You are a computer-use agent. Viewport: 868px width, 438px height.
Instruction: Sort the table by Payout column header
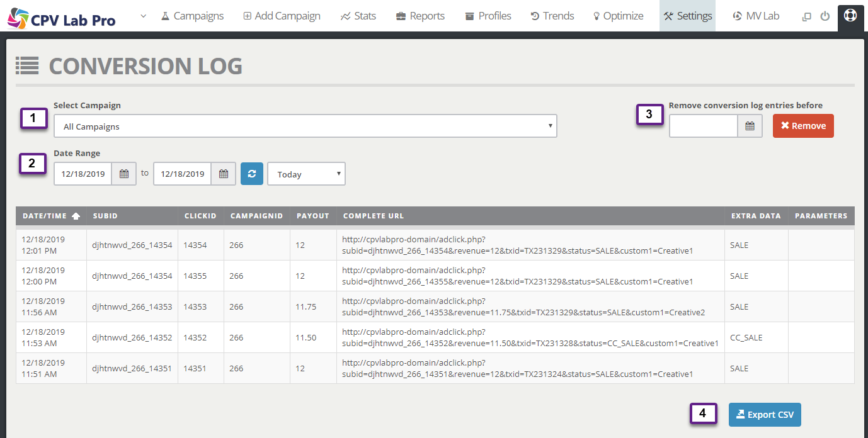[313, 216]
